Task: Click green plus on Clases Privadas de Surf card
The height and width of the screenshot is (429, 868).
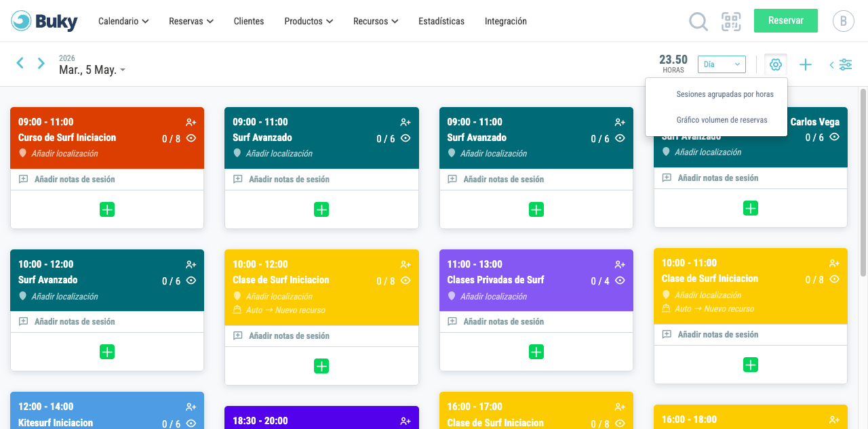Action: tap(536, 352)
